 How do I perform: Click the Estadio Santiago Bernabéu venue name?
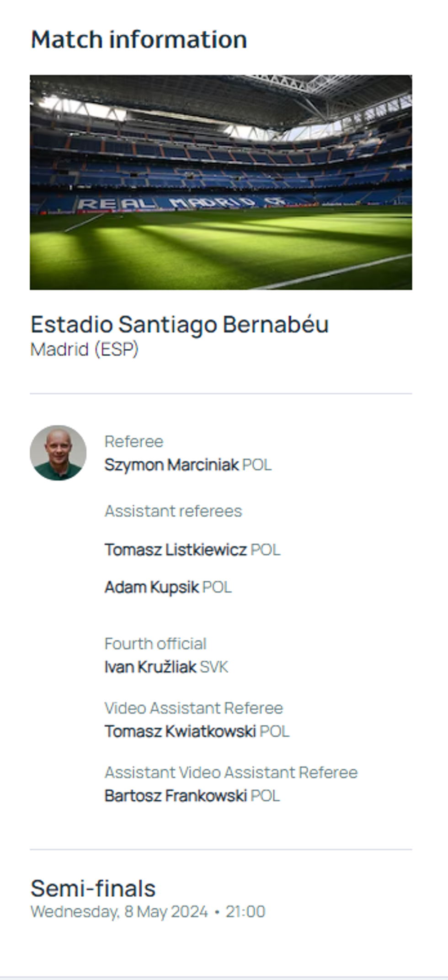click(179, 325)
